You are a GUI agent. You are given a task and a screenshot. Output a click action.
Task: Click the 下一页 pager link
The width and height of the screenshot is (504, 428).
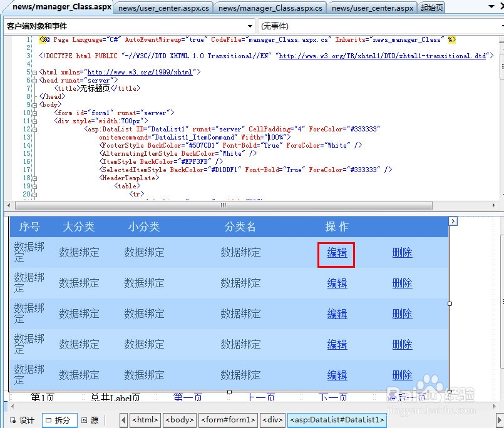click(333, 397)
